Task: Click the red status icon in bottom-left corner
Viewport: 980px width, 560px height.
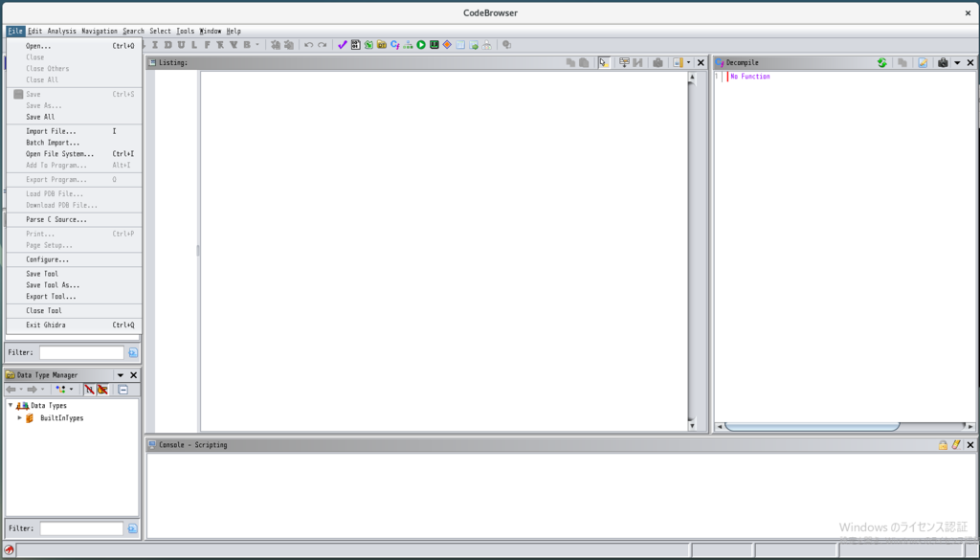Action: coord(9,550)
